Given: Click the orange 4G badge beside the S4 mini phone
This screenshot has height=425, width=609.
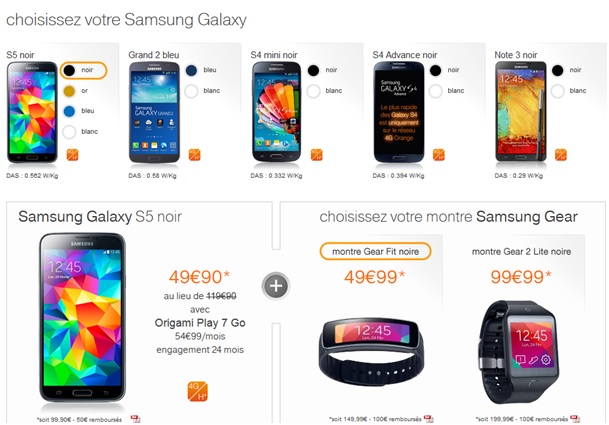Looking at the screenshot, I should [317, 155].
